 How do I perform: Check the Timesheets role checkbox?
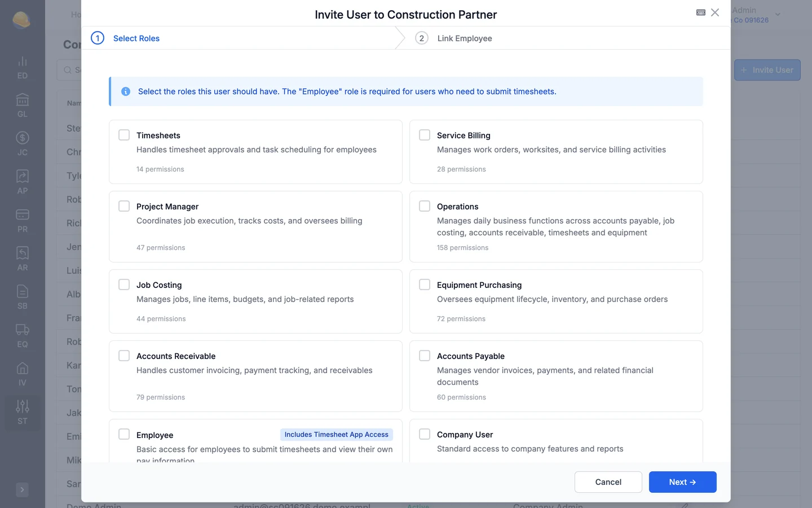124,135
